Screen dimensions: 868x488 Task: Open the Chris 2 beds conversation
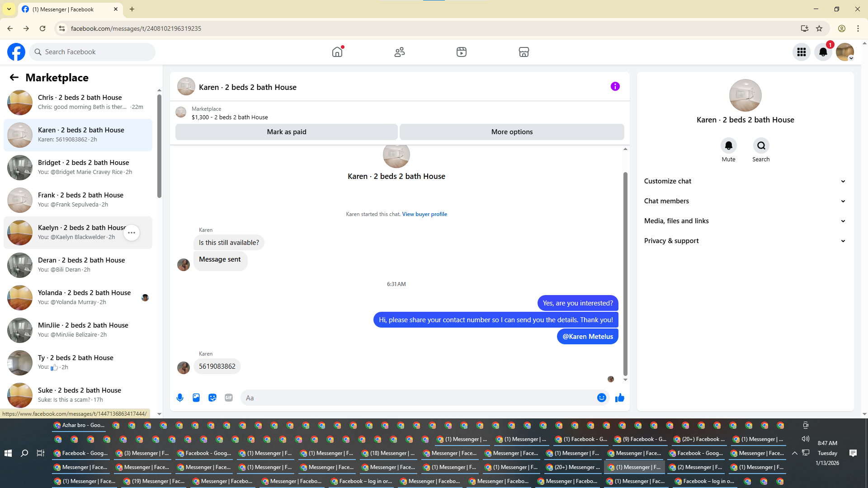coord(79,102)
